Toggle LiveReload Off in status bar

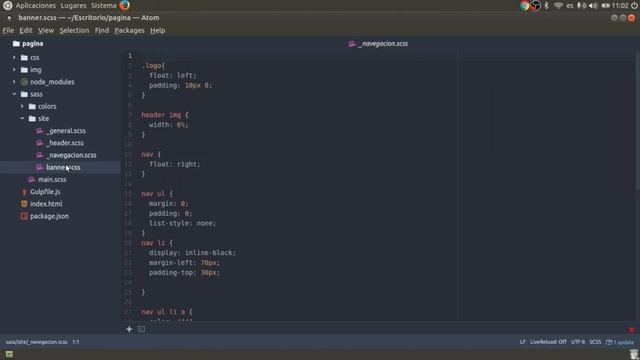(x=548, y=342)
